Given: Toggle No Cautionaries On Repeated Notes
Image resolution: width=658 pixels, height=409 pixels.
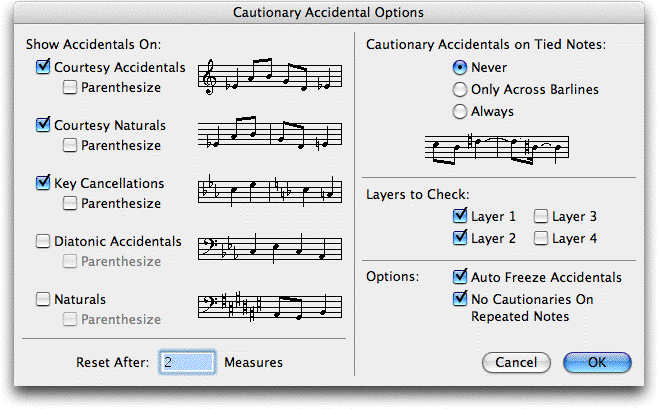Looking at the screenshot, I should point(460,299).
